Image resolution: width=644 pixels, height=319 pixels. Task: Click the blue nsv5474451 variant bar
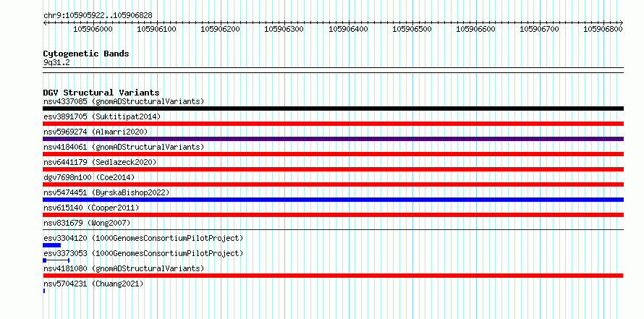coord(333,200)
